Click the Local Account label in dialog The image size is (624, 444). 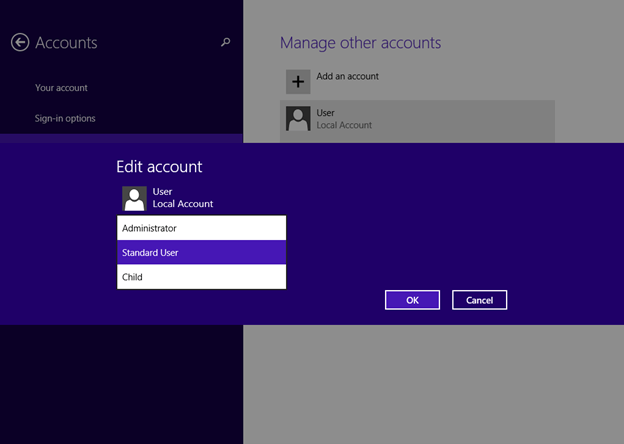(x=183, y=204)
